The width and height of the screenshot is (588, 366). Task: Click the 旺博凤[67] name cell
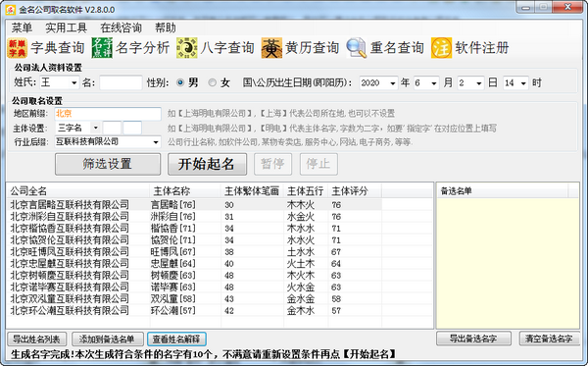click(172, 252)
